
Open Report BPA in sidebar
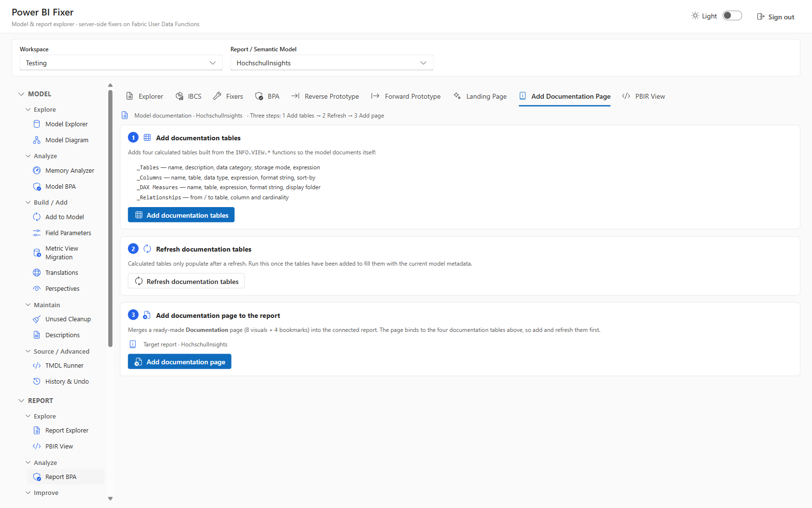(x=66, y=477)
